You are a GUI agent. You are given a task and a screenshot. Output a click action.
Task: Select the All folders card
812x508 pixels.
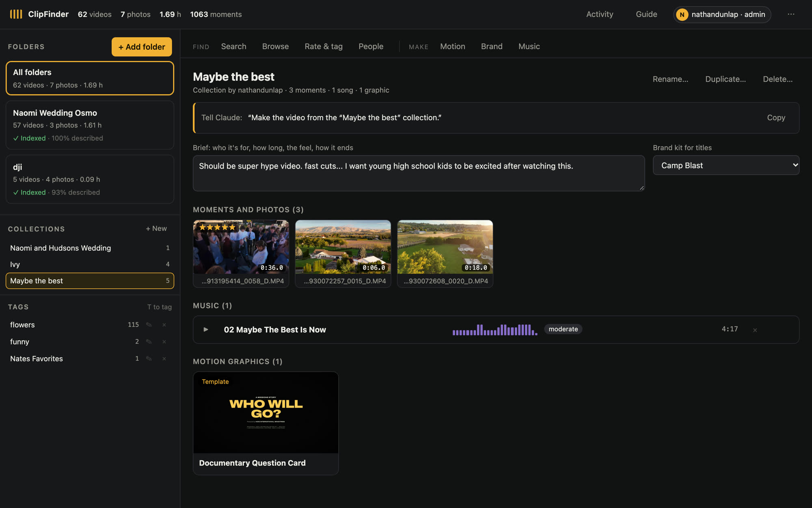(90, 78)
